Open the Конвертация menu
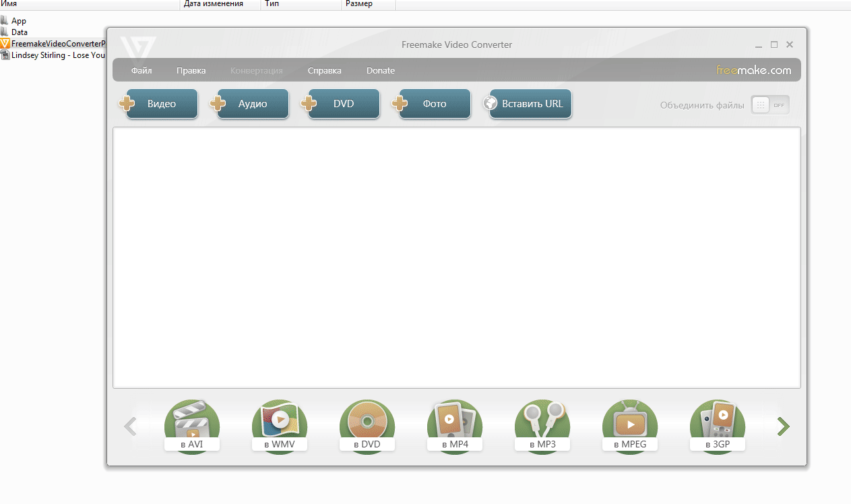The width and height of the screenshot is (851, 504). tap(257, 71)
